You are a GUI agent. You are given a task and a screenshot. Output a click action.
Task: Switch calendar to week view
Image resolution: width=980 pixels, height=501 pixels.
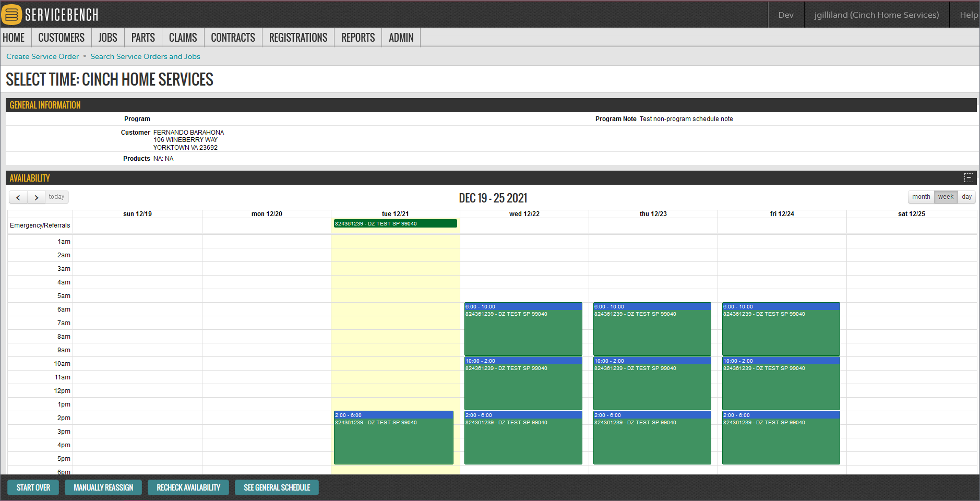coord(946,197)
